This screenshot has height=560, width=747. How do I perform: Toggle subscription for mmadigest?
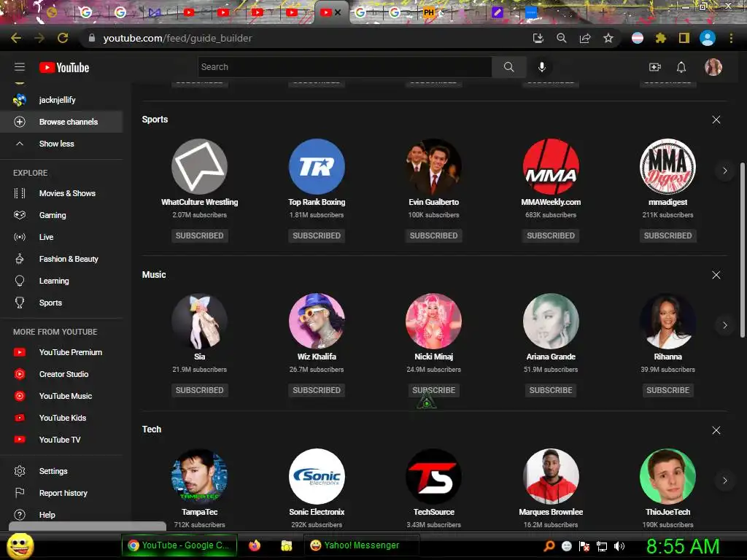click(668, 236)
